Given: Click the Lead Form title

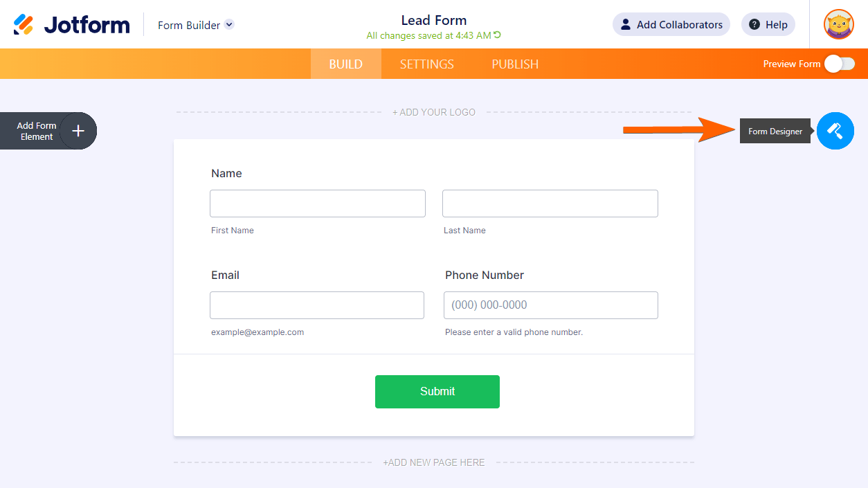Looking at the screenshot, I should [x=434, y=20].
